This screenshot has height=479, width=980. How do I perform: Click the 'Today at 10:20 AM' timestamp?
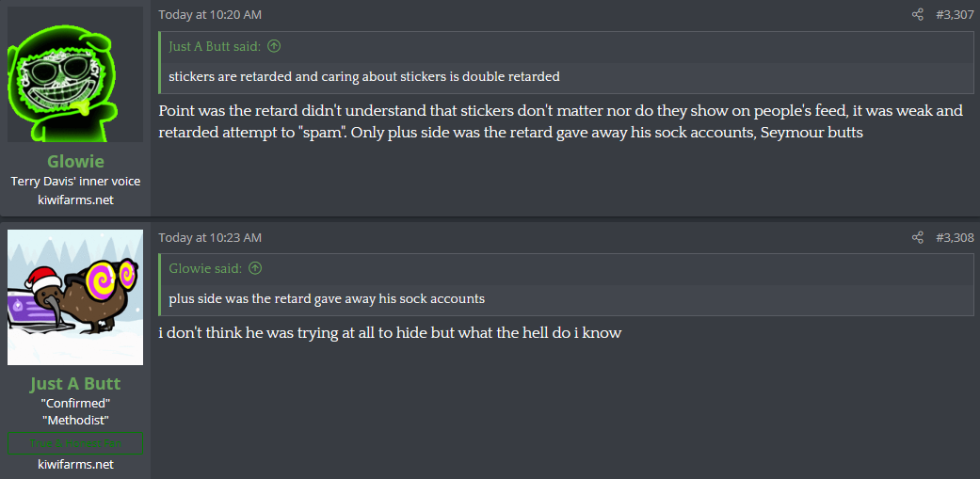(x=210, y=15)
